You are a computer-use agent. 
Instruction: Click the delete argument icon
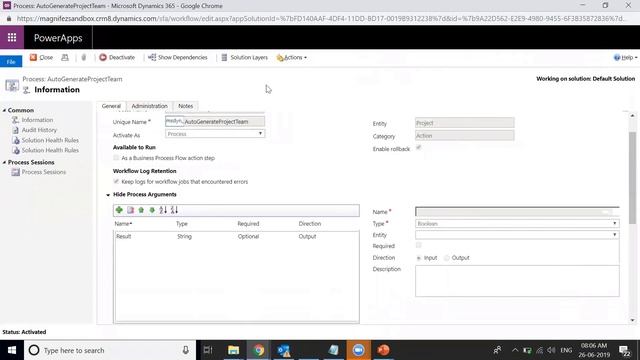pos(130,210)
